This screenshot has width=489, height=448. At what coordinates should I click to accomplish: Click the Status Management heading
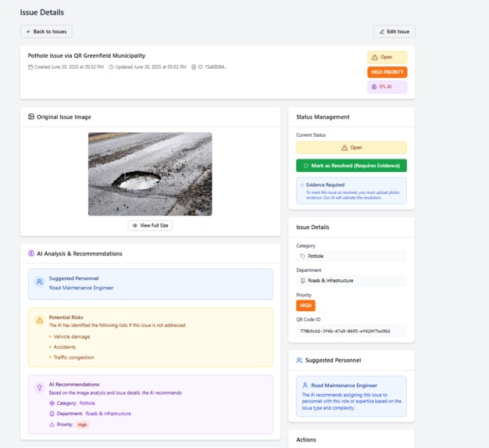click(x=323, y=116)
